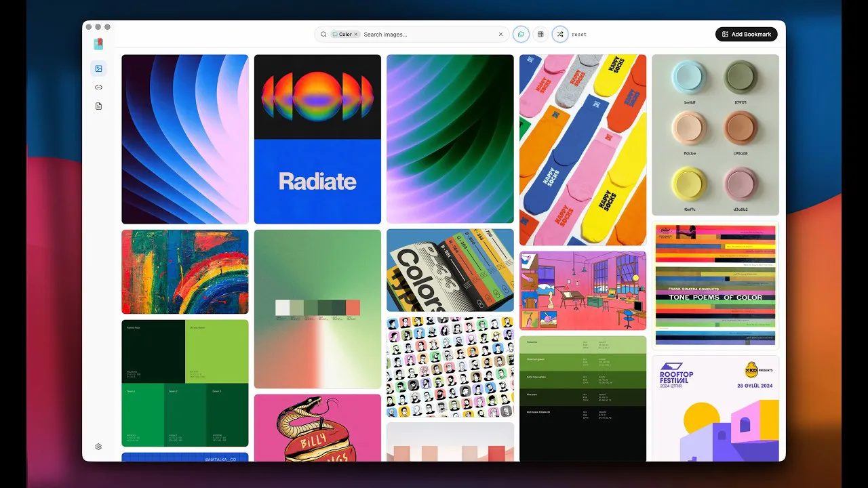
Task: Switch to the grid layout view
Action: (540, 34)
